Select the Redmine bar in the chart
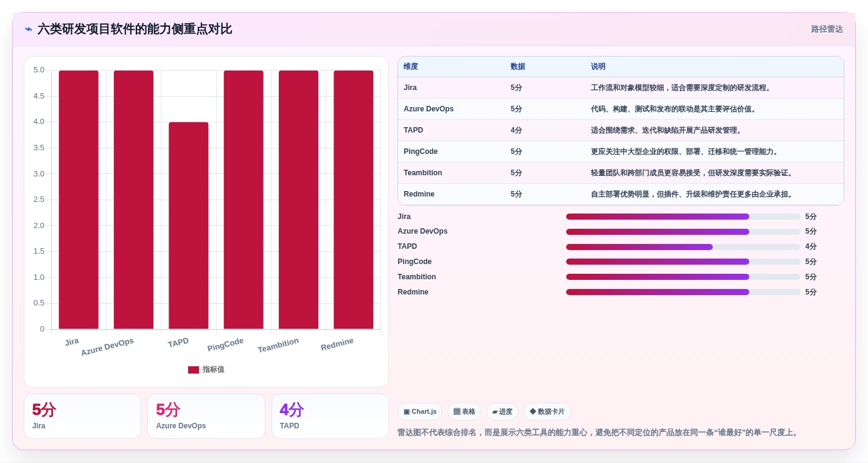Viewport: 868px width, 463px height. pos(354,200)
